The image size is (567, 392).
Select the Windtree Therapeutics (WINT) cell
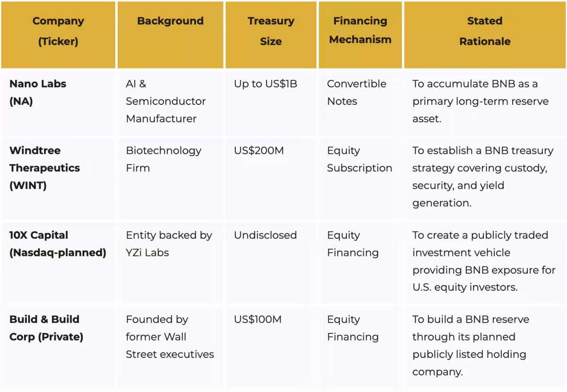(44, 168)
